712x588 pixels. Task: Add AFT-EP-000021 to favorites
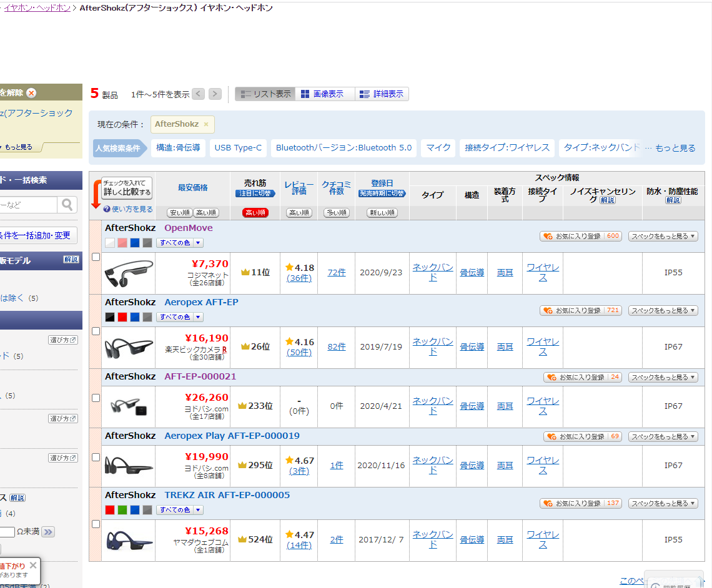pyautogui.click(x=583, y=377)
